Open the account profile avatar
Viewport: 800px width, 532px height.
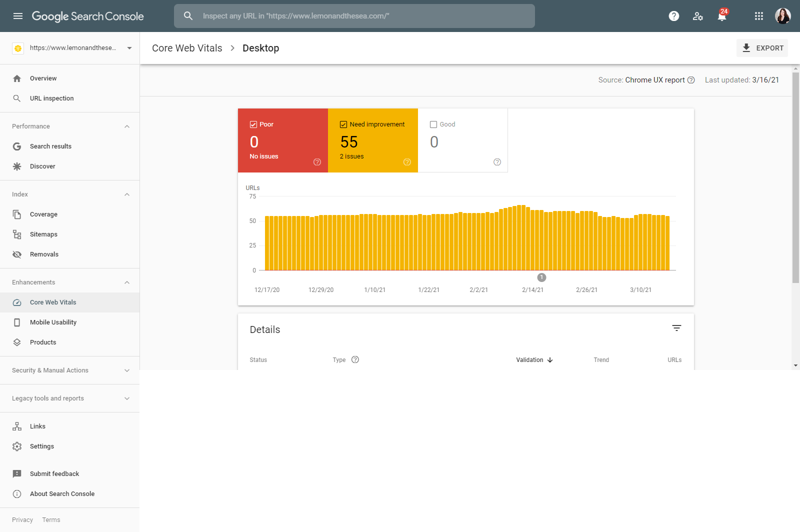[783, 16]
